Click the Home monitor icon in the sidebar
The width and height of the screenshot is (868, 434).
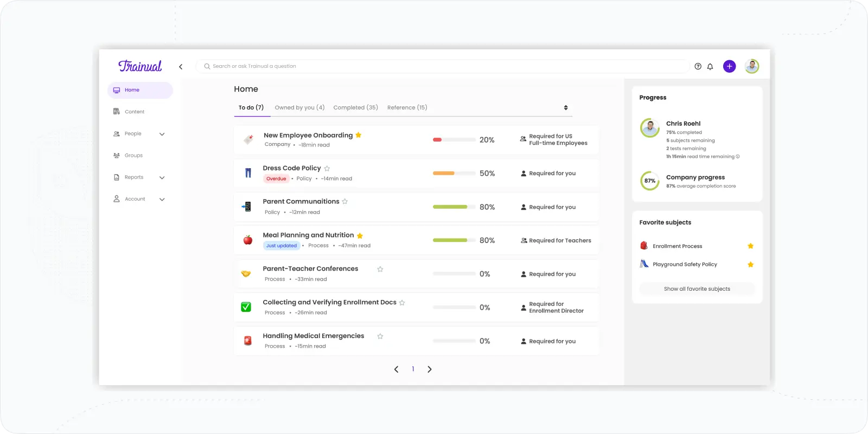click(117, 90)
